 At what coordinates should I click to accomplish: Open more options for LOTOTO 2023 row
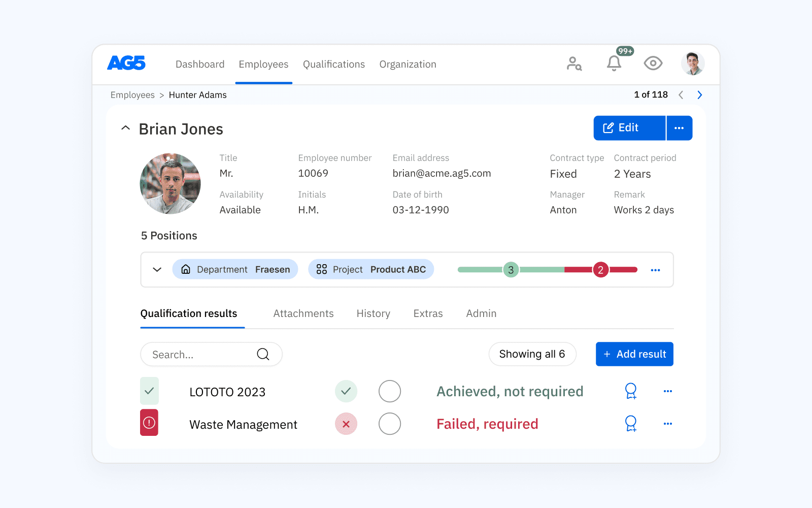pos(667,391)
